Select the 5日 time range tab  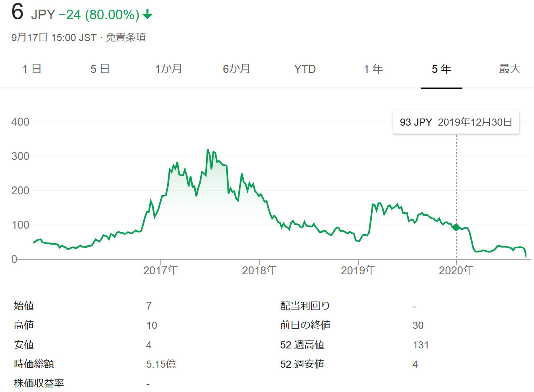point(100,69)
